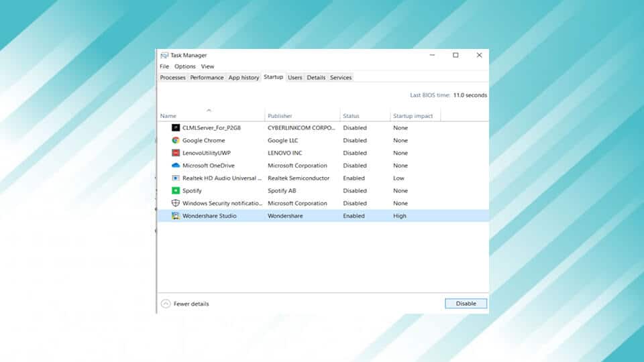Open the File menu

pyautogui.click(x=164, y=66)
